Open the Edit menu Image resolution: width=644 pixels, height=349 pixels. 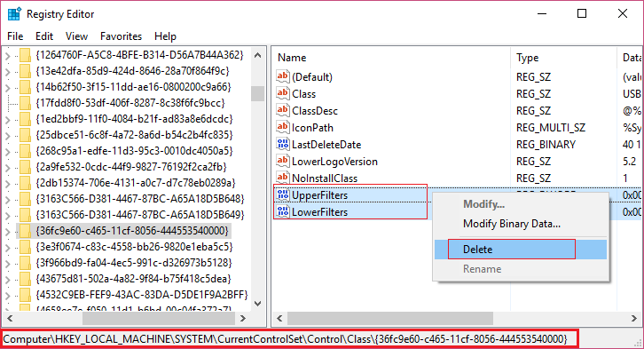[x=44, y=36]
